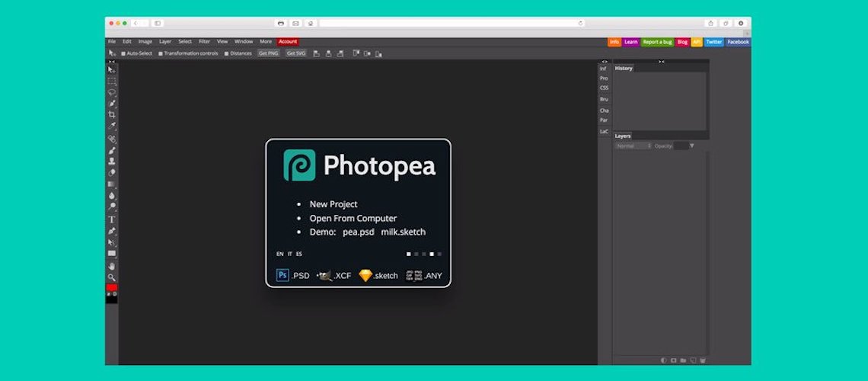Open the View menu
This screenshot has width=868, height=381.
[222, 42]
